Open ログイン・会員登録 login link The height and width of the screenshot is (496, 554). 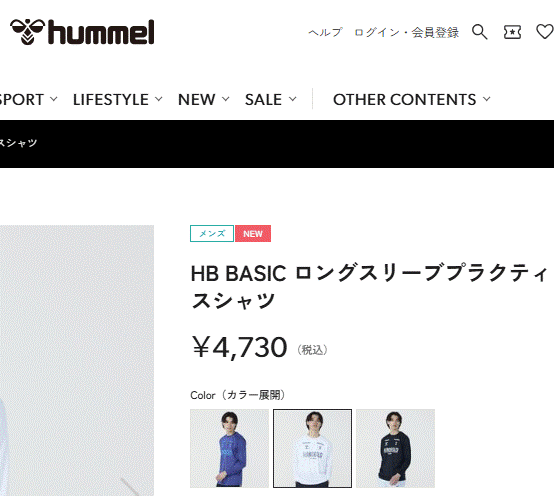(406, 33)
